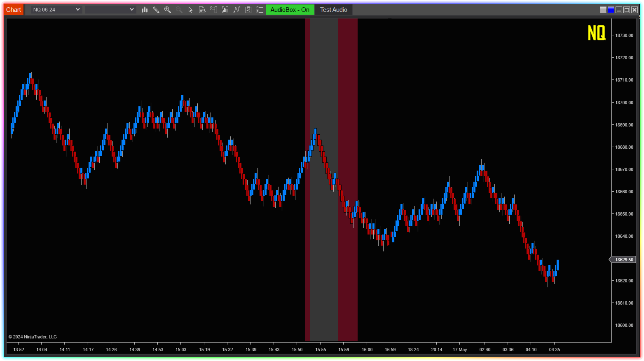Open the bar type chart style icon

point(145,10)
